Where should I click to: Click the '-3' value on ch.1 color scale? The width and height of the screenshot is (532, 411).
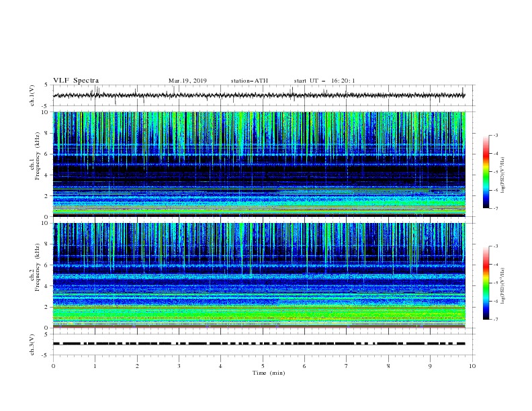pyautogui.click(x=495, y=135)
